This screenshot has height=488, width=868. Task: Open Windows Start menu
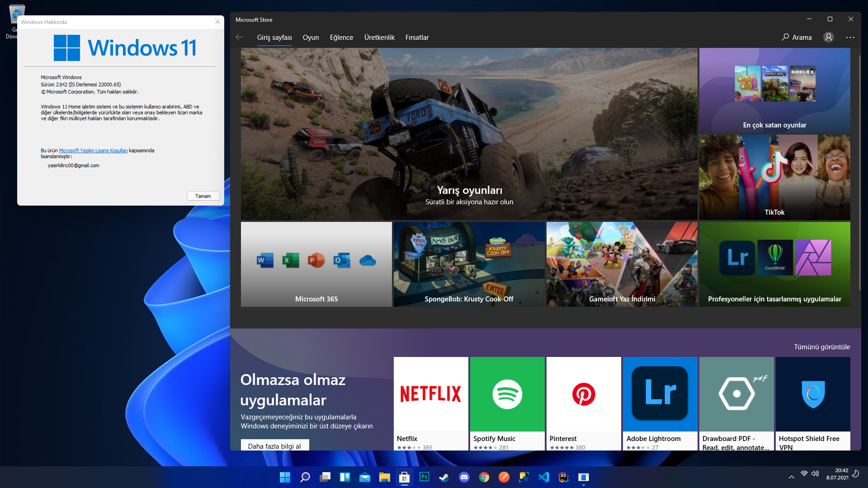coord(285,477)
